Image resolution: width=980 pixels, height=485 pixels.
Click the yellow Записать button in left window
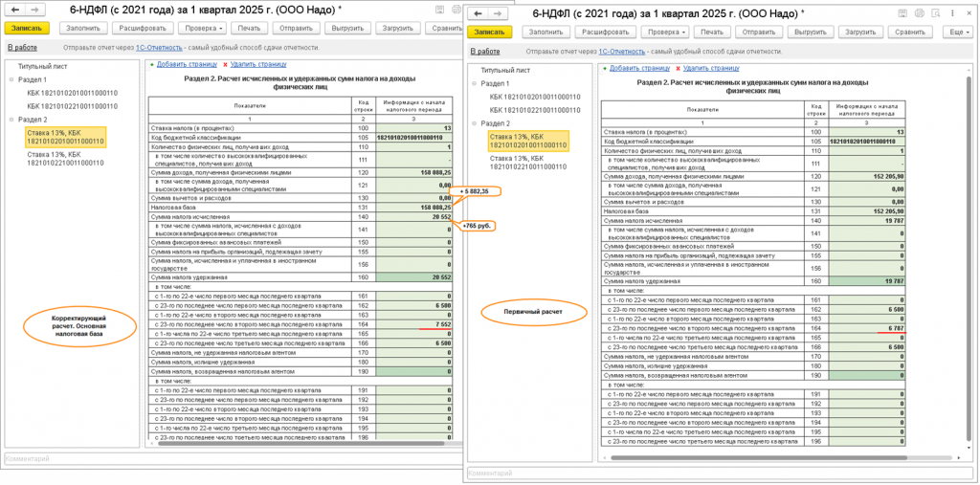(26, 28)
